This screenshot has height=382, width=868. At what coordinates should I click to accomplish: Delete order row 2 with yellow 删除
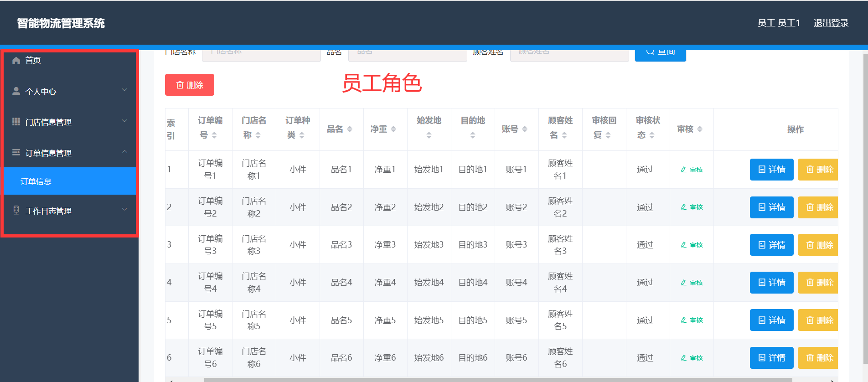(x=818, y=207)
